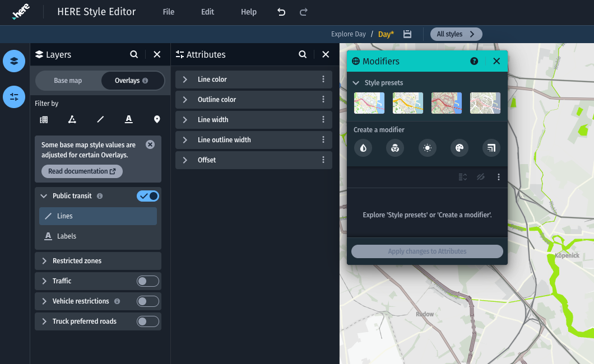Apply the first style preset thumbnail
The image size is (594, 364).
point(369,103)
